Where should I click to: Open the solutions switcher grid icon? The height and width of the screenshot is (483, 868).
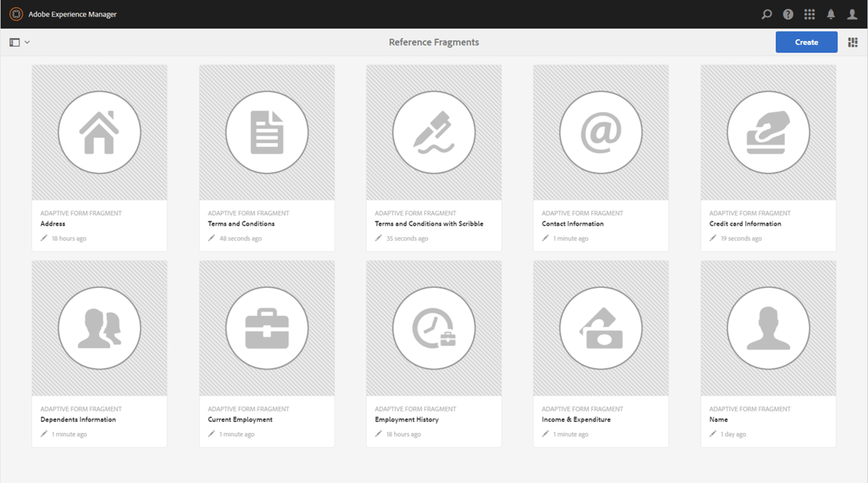(809, 14)
